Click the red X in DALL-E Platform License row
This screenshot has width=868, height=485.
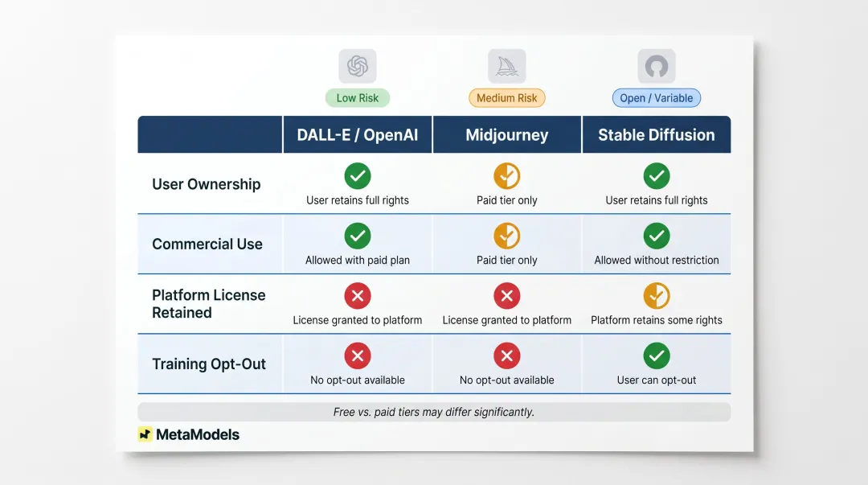[x=358, y=295]
